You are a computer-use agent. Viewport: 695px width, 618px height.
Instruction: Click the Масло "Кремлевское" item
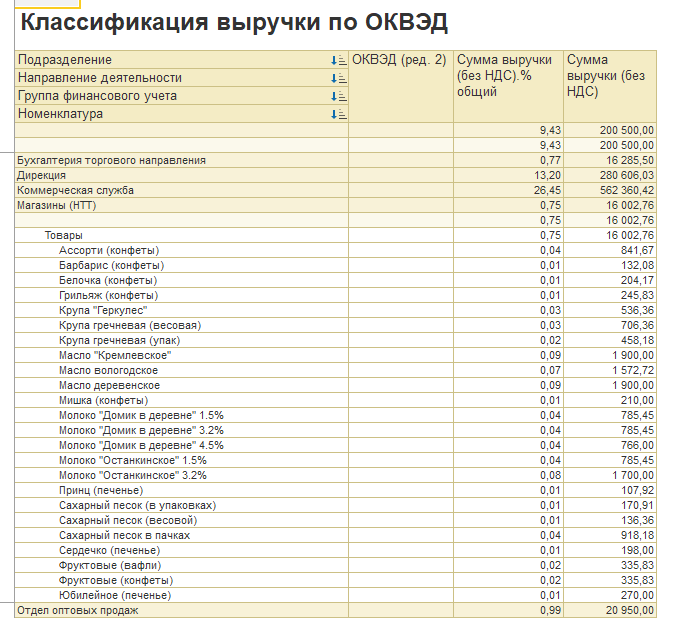[114, 355]
